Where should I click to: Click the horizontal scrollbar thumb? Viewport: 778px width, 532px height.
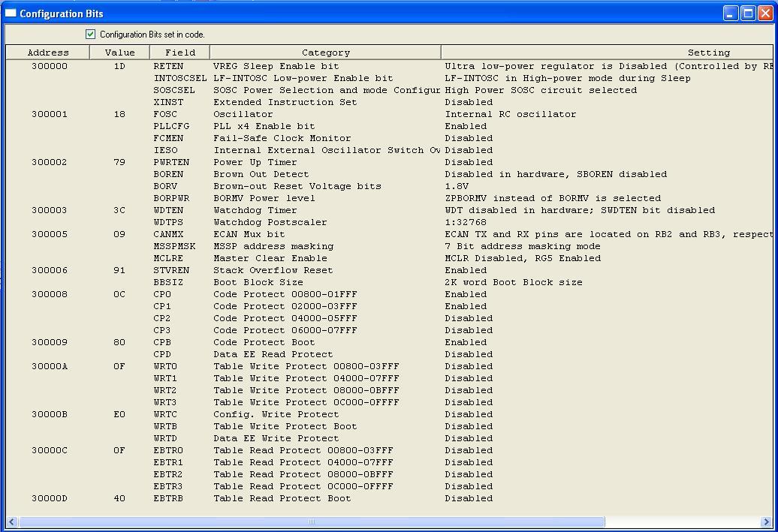pyautogui.click(x=312, y=521)
